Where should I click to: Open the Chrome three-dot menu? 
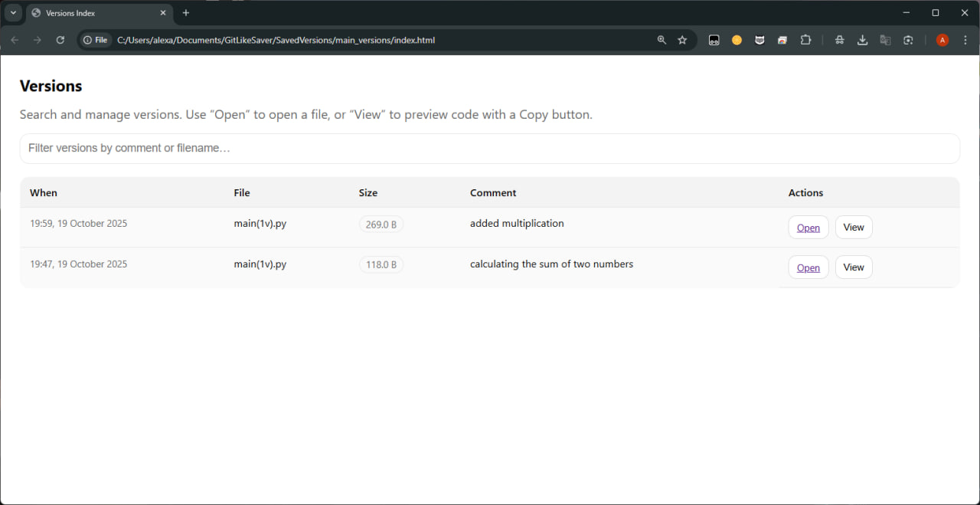[x=965, y=40]
